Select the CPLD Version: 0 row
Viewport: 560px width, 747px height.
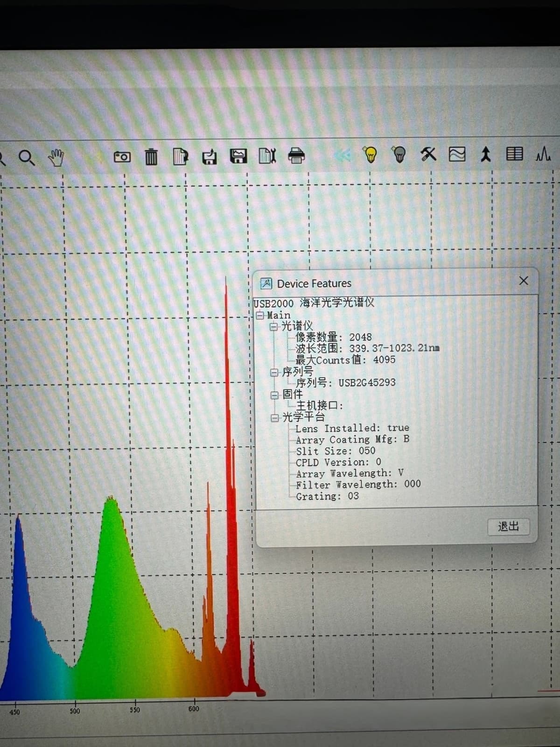(x=338, y=462)
